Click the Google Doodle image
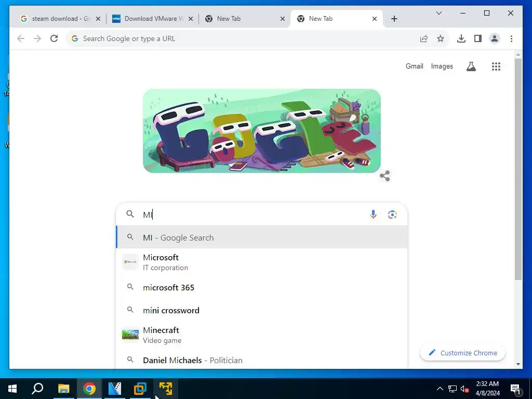532x399 pixels. (262, 131)
